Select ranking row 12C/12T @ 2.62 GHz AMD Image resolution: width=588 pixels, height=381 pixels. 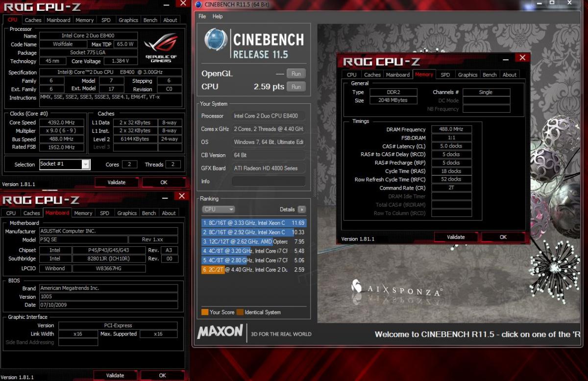(x=254, y=241)
